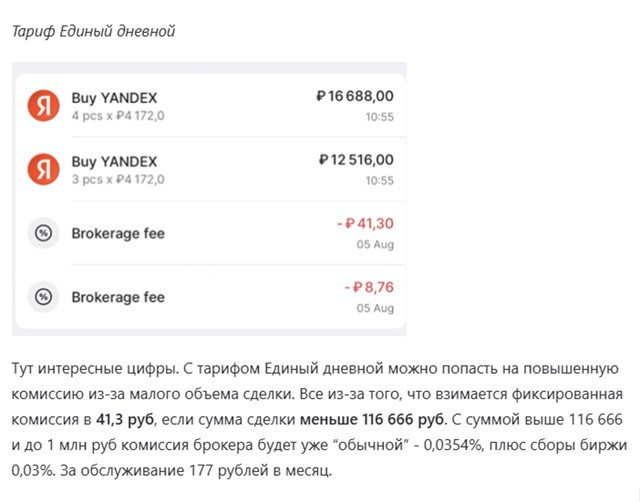Click the Yandex logo in the 3 pcs row

(x=43, y=169)
